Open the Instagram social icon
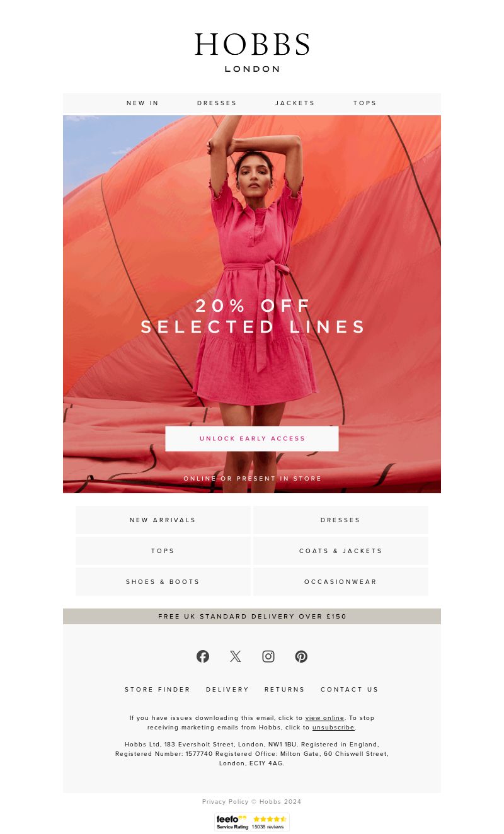The width and height of the screenshot is (504, 834). [268, 656]
